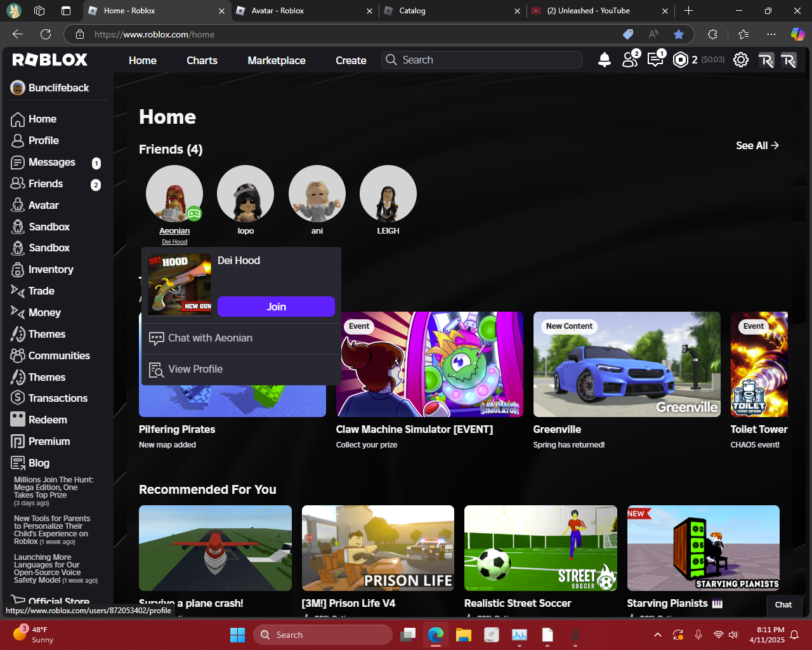Open Marketplace in the top navigation

coord(277,60)
